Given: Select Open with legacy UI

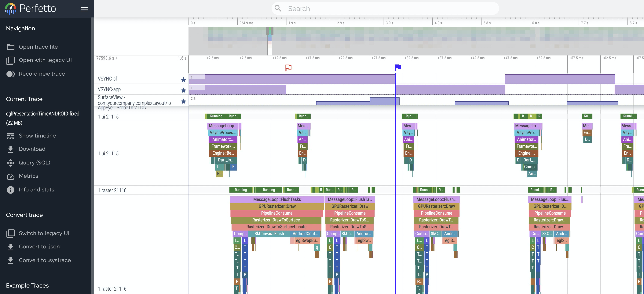Looking at the screenshot, I should coord(45,60).
